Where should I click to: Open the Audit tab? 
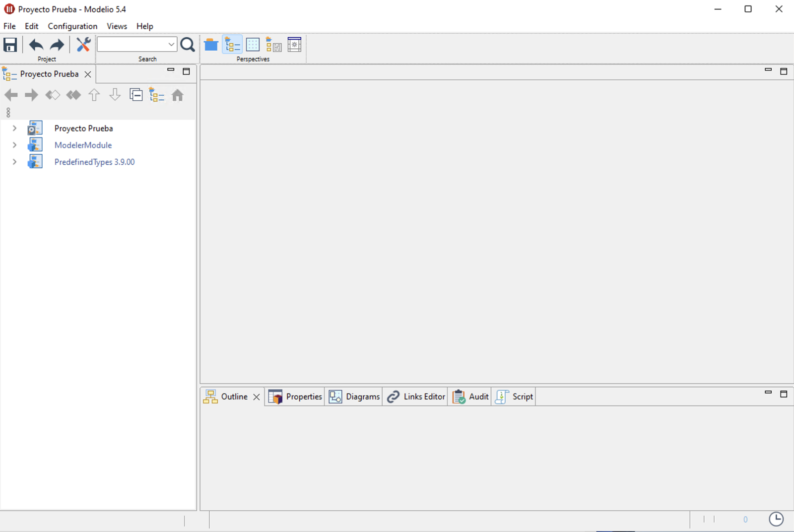[x=470, y=397]
